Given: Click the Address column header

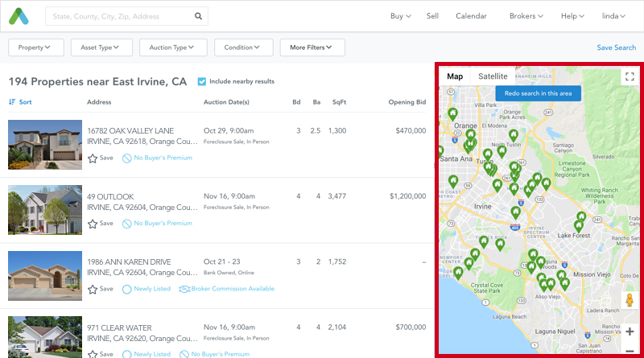Looking at the screenshot, I should coord(99,102).
